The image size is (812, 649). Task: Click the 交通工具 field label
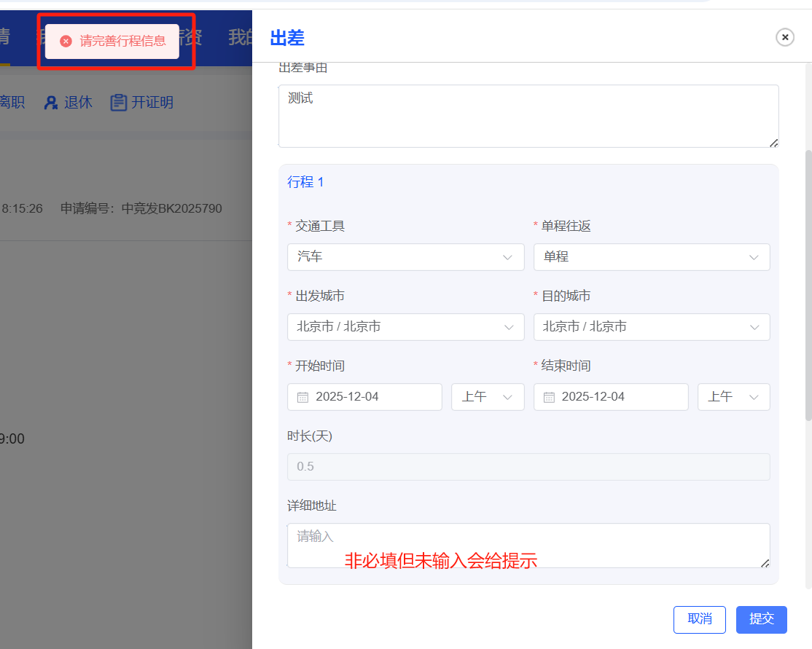click(x=319, y=226)
